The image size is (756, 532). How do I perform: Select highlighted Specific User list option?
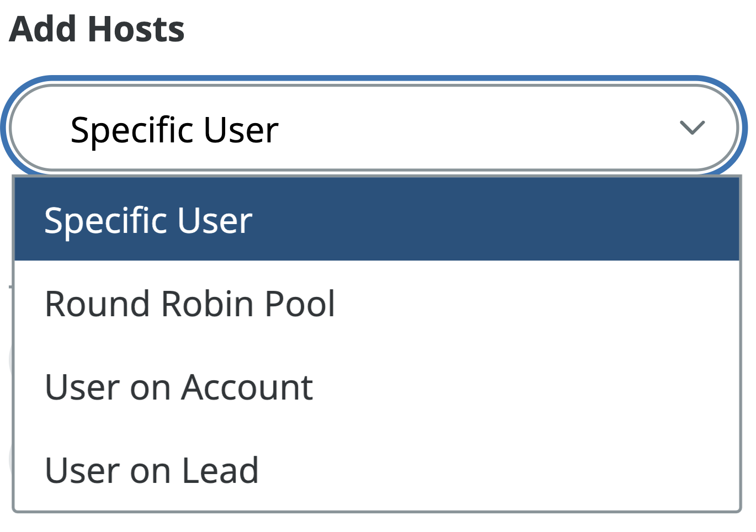tap(148, 220)
